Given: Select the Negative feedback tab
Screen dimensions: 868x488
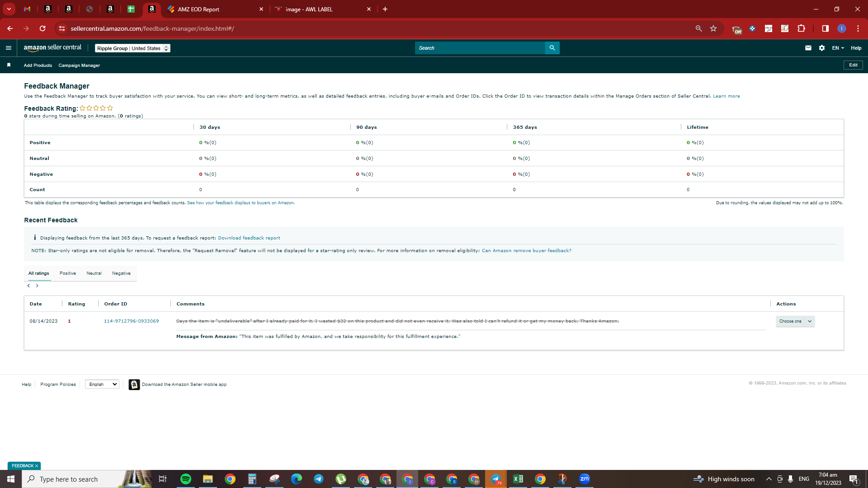Looking at the screenshot, I should pyautogui.click(x=121, y=273).
